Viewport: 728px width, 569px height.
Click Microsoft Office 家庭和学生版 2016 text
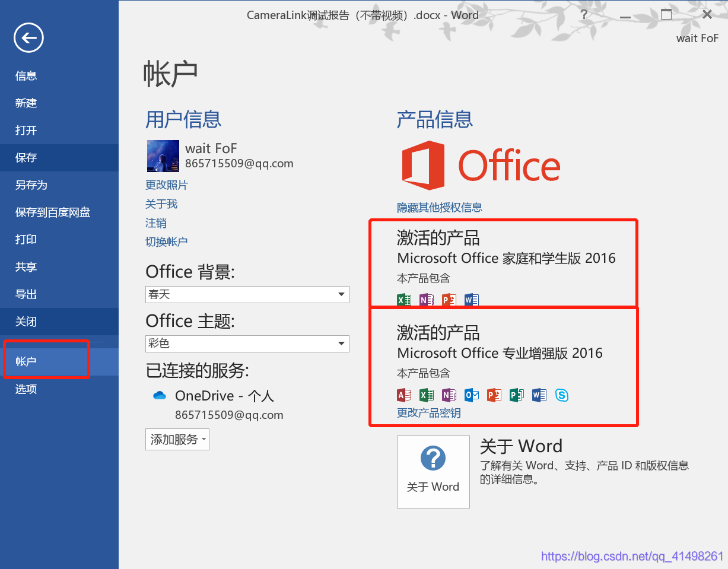(507, 258)
